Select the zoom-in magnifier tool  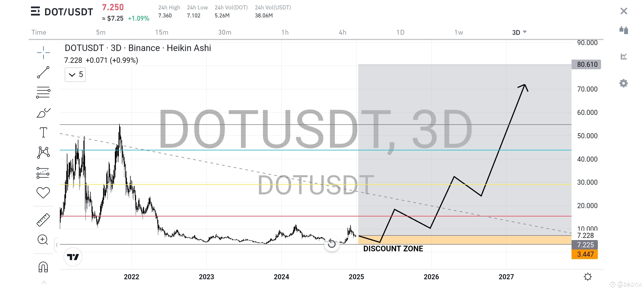pyautogui.click(x=43, y=239)
